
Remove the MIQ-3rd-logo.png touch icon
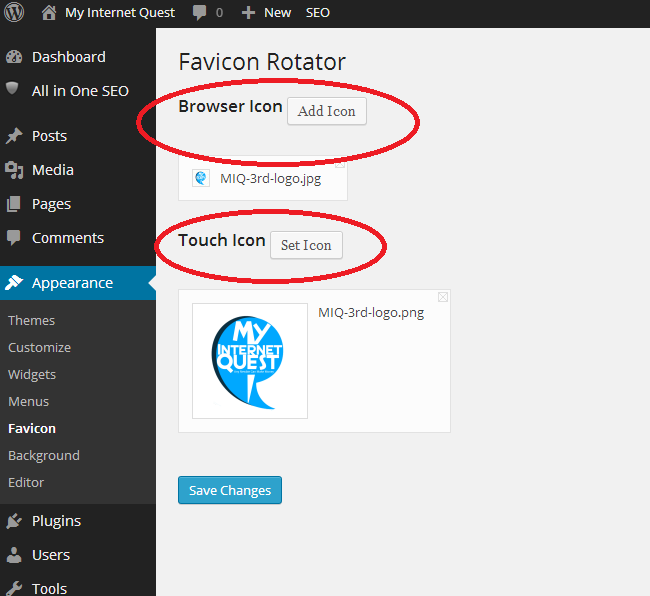click(443, 297)
